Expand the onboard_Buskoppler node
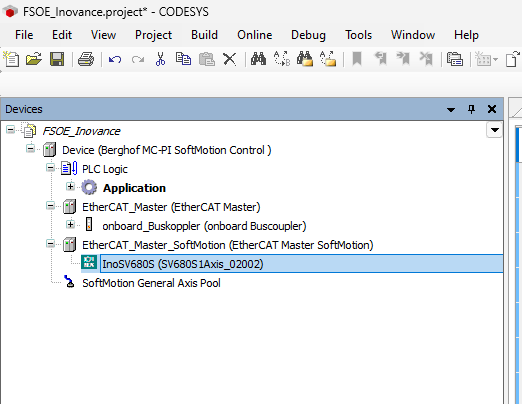 70,225
